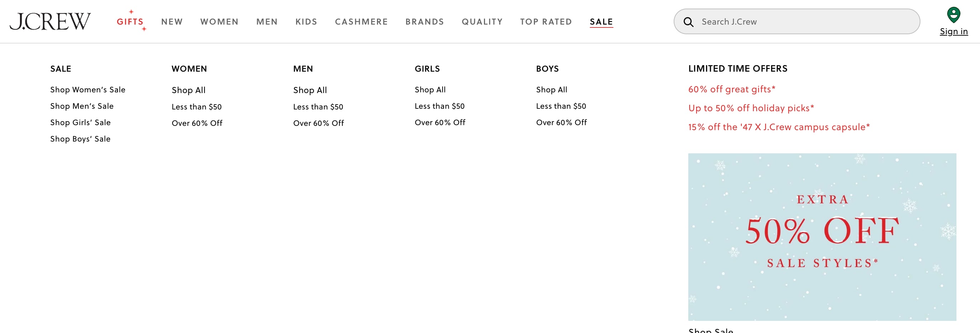The image size is (980, 333).
Task: Click the J.Crew logo
Action: [x=50, y=21]
